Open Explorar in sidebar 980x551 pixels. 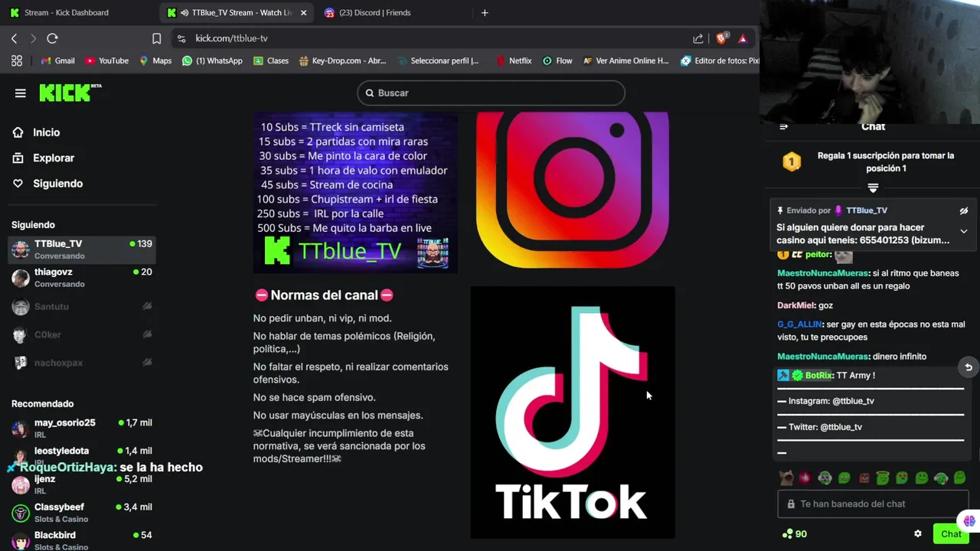53,158
